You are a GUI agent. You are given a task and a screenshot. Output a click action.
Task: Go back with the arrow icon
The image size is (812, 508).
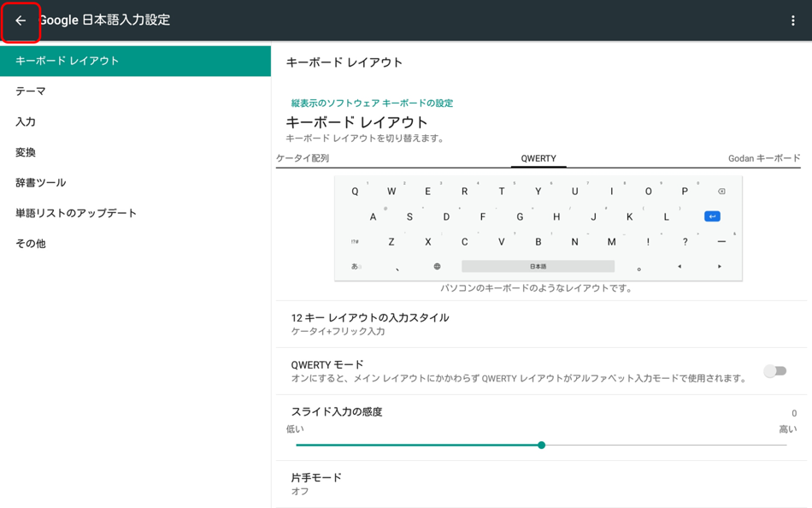coord(21,21)
